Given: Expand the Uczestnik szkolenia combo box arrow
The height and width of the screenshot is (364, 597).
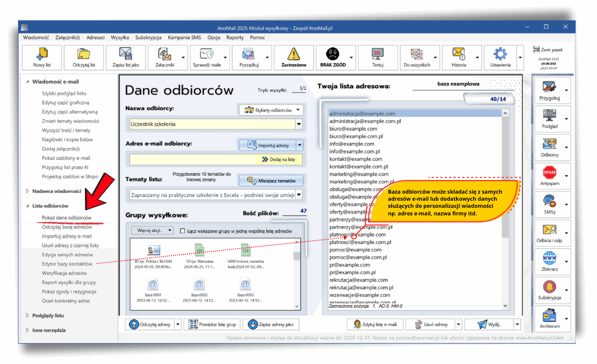Looking at the screenshot, I should coord(299,124).
